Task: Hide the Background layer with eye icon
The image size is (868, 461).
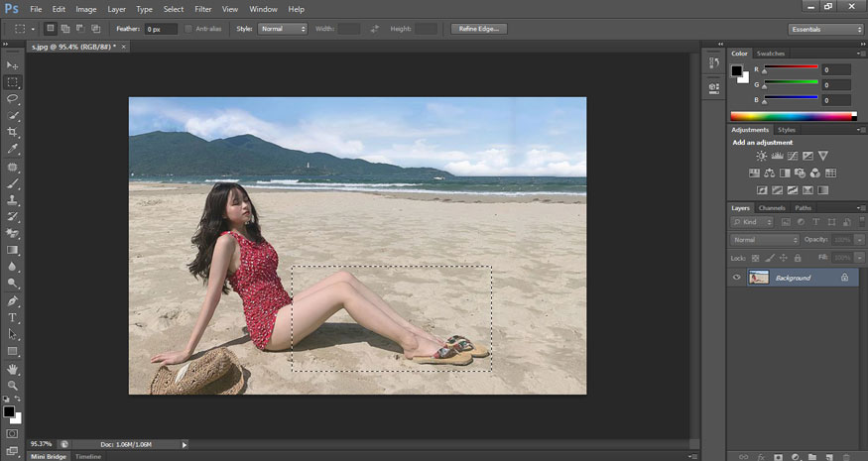Action: (x=736, y=278)
